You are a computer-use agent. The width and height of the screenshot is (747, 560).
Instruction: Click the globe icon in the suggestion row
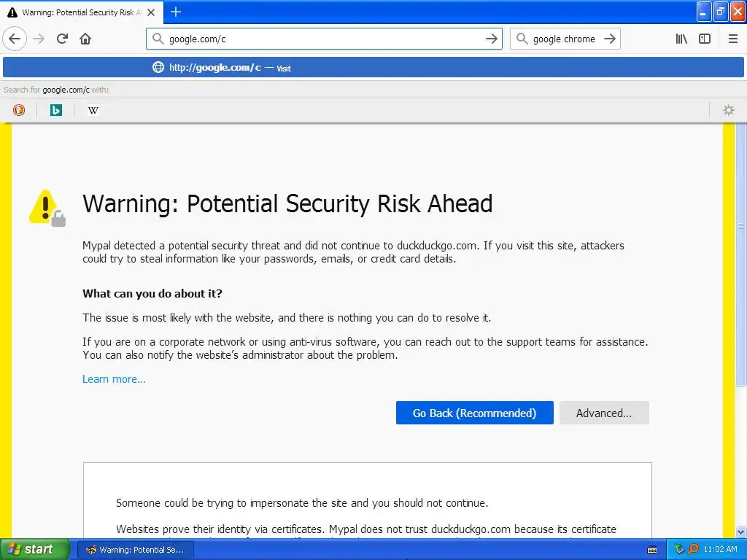158,67
